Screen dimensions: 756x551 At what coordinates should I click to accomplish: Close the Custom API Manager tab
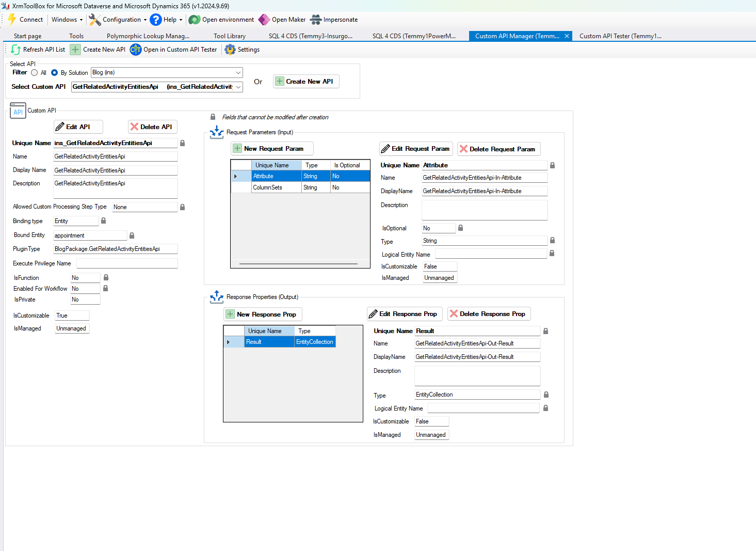click(x=567, y=36)
